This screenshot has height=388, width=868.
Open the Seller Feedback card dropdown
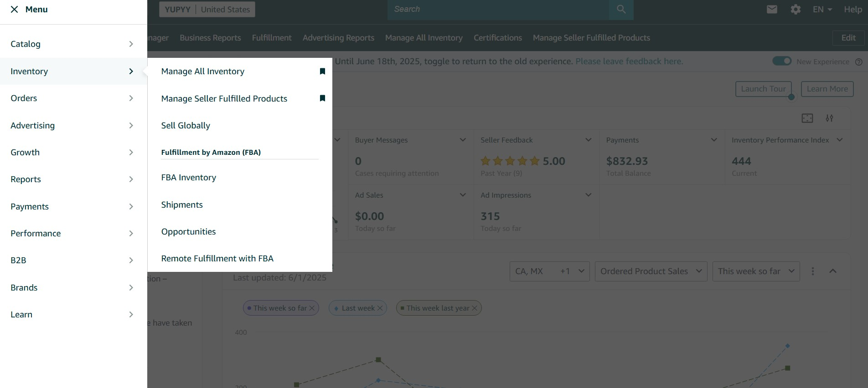pyautogui.click(x=588, y=140)
